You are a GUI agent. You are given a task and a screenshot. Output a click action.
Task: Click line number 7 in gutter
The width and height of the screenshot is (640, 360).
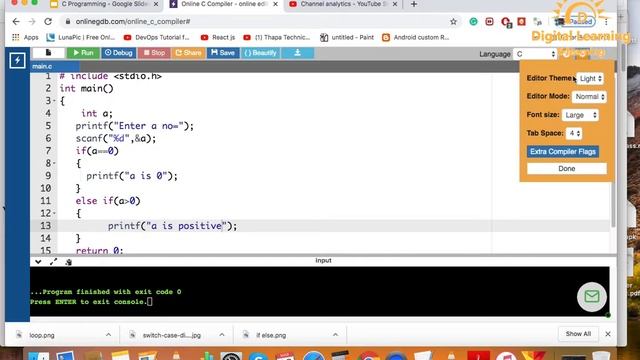pyautogui.click(x=48, y=151)
